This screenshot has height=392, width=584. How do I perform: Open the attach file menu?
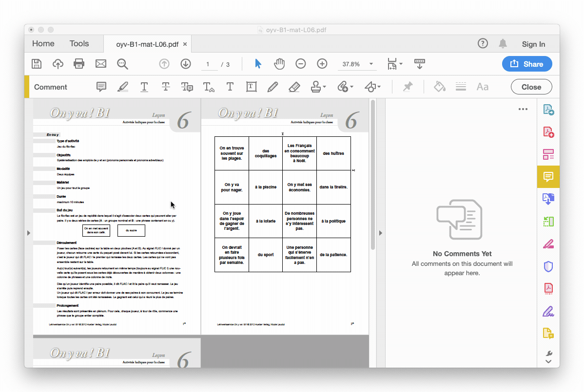tap(345, 87)
